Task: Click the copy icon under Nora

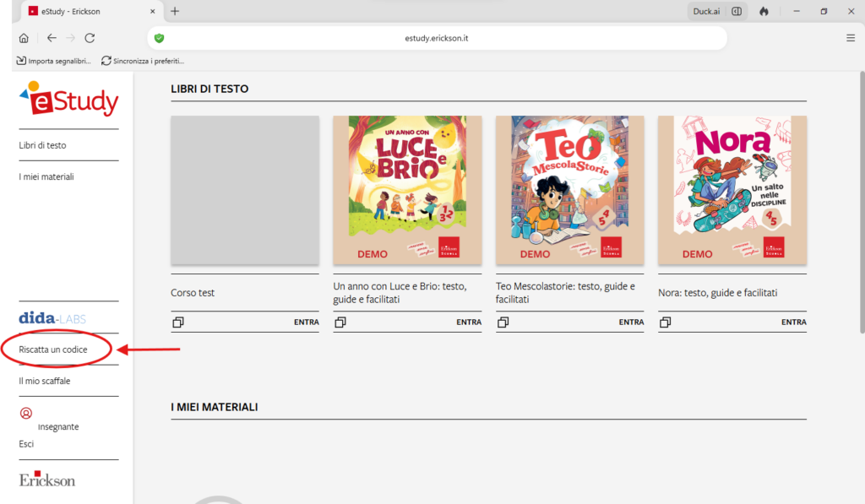Action: [x=666, y=322]
